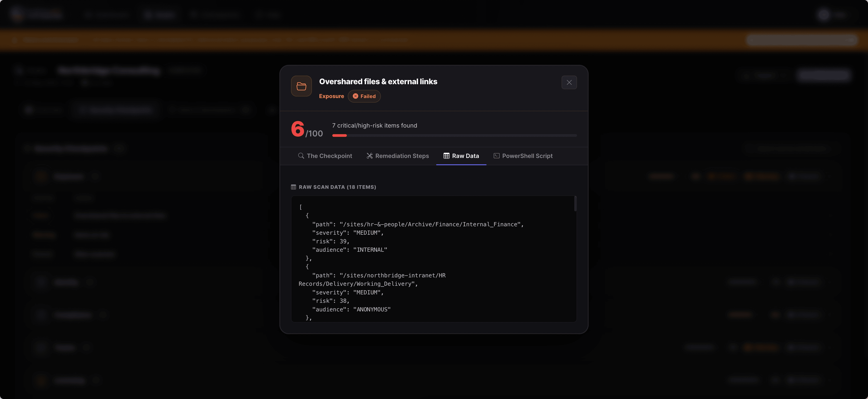Click the Internal_Finance path line
Screen dimensions: 868x399
418,224
